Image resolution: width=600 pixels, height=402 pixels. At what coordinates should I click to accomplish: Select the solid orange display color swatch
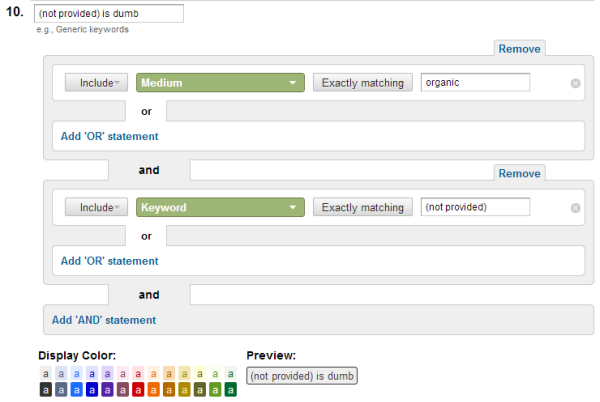pos(154,389)
